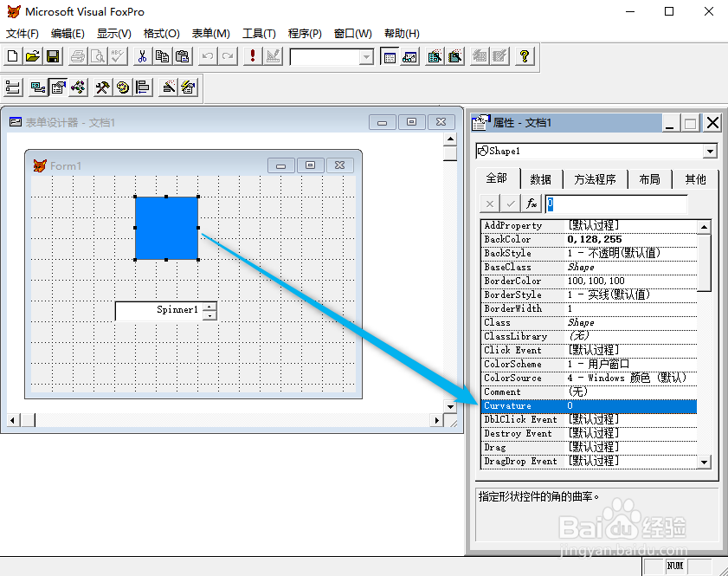Click the property value input box
728x576 pixels.
pos(616,204)
